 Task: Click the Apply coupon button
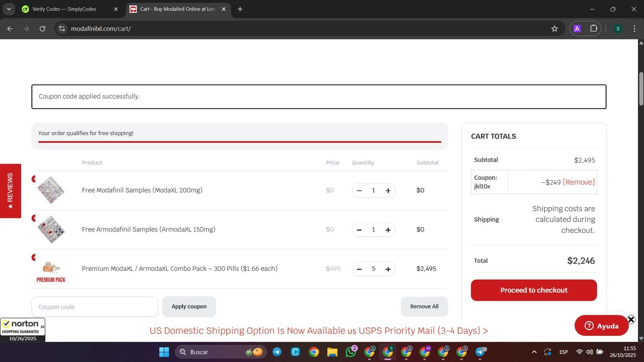coord(189,307)
